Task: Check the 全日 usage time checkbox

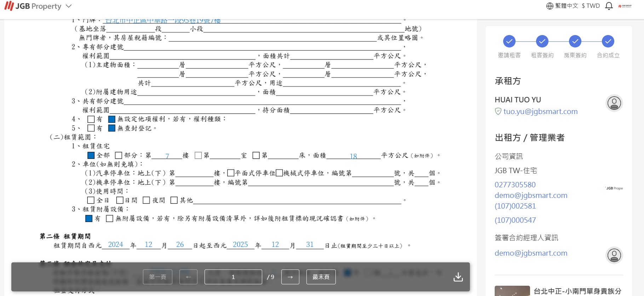Action: [x=91, y=200]
